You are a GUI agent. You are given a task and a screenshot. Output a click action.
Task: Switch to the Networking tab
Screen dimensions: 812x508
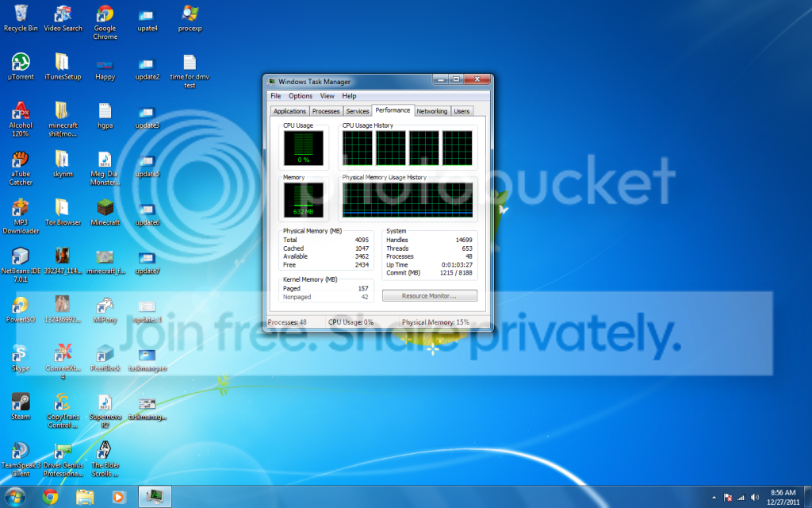coord(431,111)
